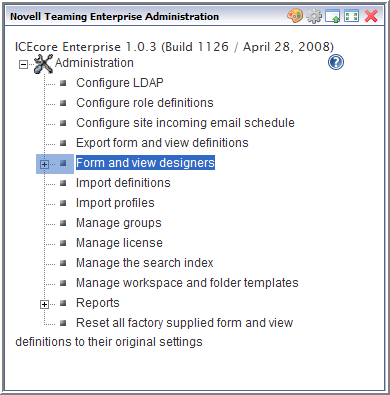Click the portlet window with green arrow icon
This screenshot has height=395, width=390.
332,16
